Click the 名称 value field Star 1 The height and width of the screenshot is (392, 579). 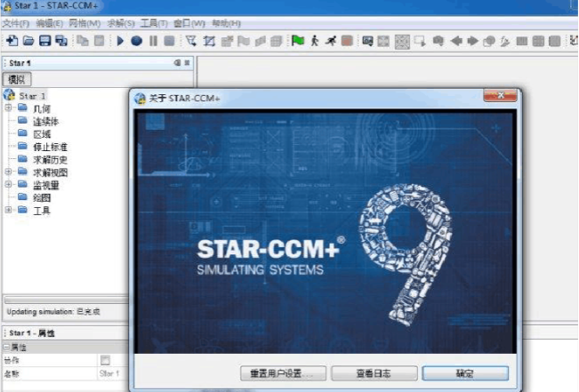[113, 373]
